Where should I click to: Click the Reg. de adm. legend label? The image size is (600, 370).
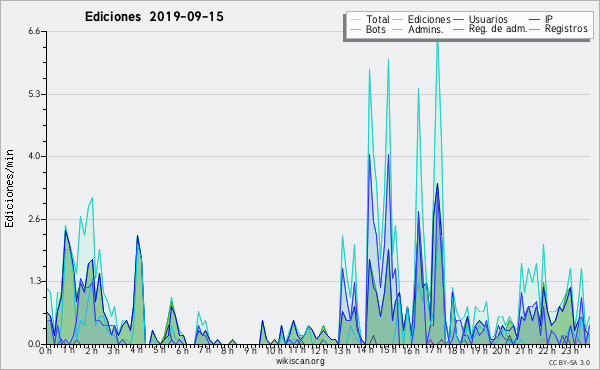point(498,29)
